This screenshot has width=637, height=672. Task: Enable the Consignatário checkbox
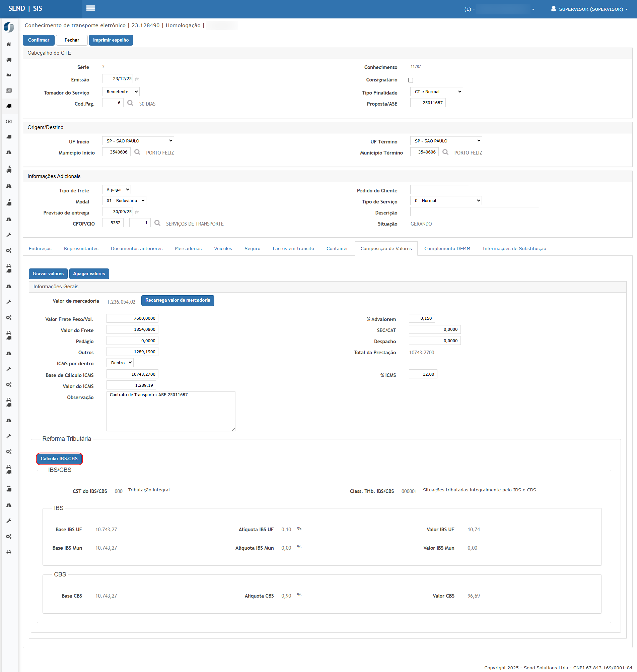click(411, 80)
